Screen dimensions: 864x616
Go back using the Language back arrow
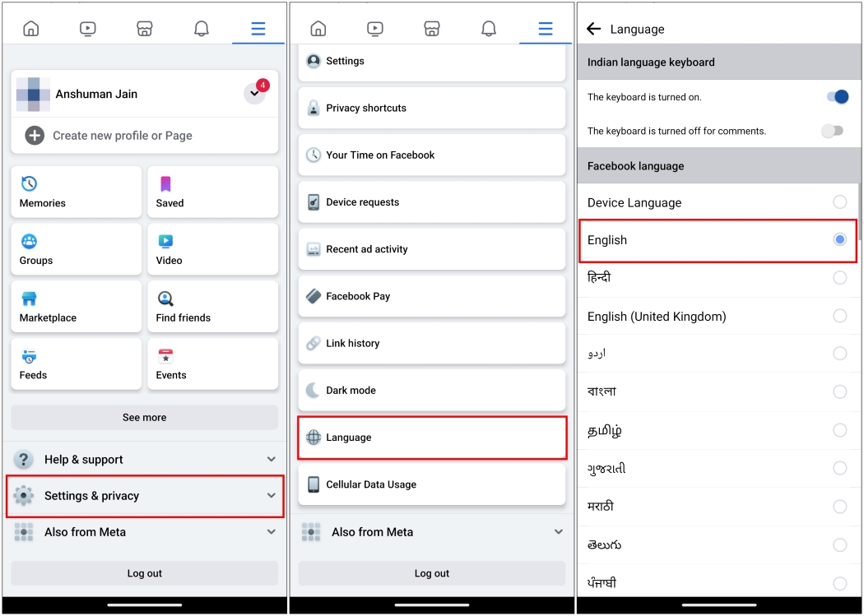tap(593, 29)
